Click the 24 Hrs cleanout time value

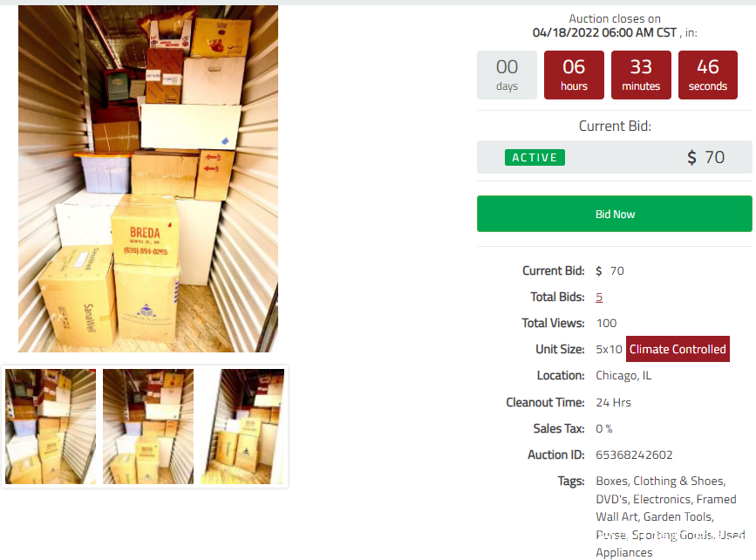click(613, 402)
